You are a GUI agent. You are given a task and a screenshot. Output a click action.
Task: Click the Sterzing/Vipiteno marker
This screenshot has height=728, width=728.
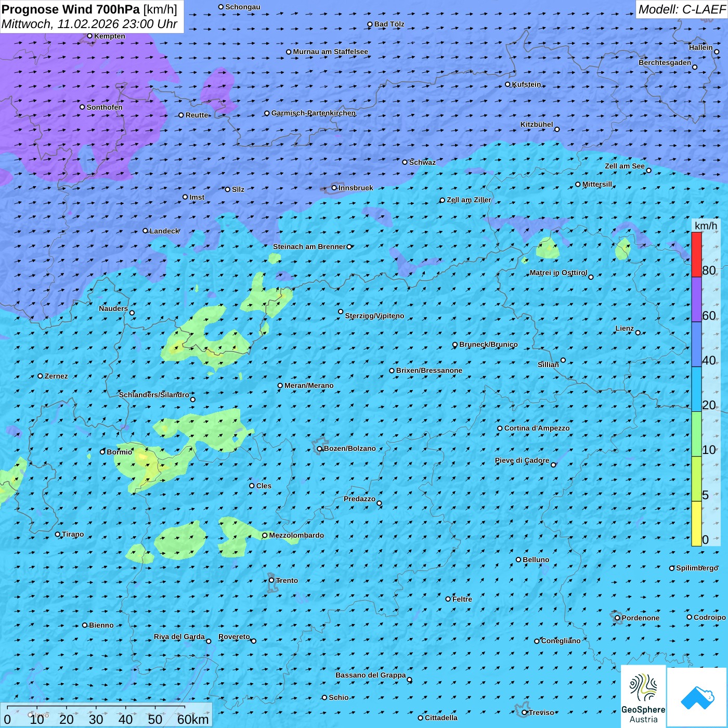(x=341, y=312)
